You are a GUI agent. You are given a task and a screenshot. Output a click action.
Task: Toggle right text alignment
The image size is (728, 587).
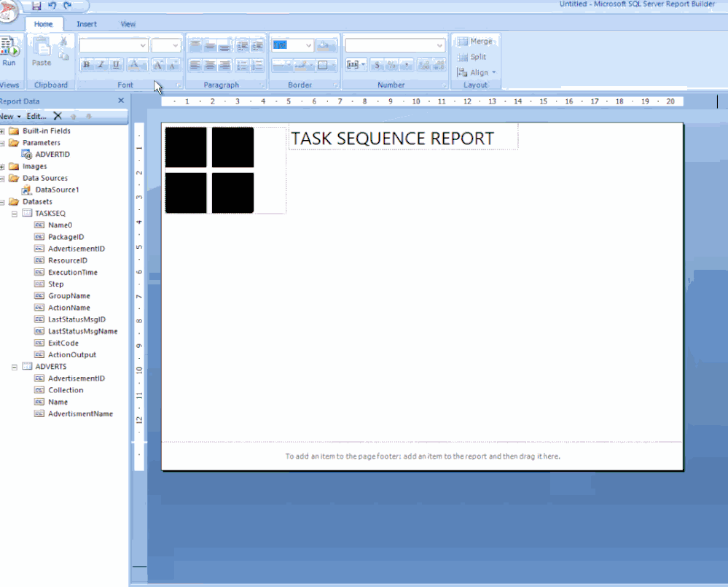click(x=224, y=65)
